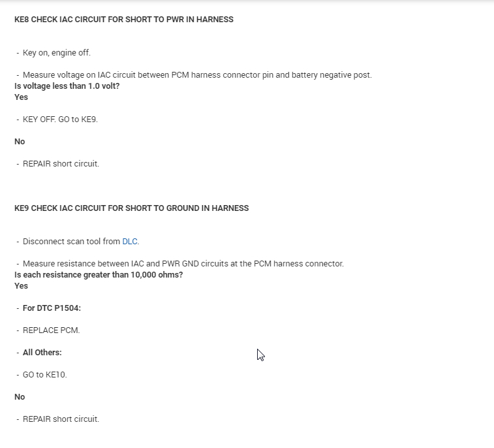Click the 'Key on, engine off' step
Screen dimensions: 494x448
56,53
